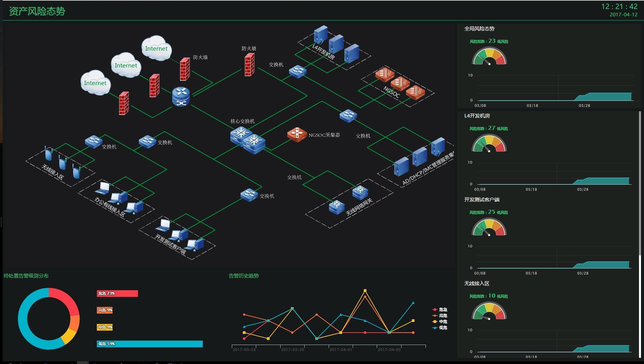
Task: Click the 12:21:42 clock display
Action: (x=619, y=6)
